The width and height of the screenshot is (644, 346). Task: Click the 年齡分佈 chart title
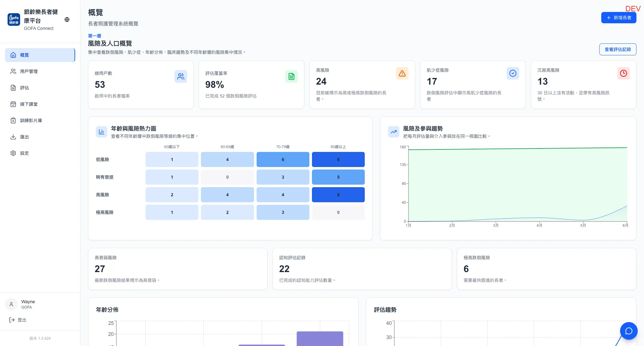click(107, 310)
